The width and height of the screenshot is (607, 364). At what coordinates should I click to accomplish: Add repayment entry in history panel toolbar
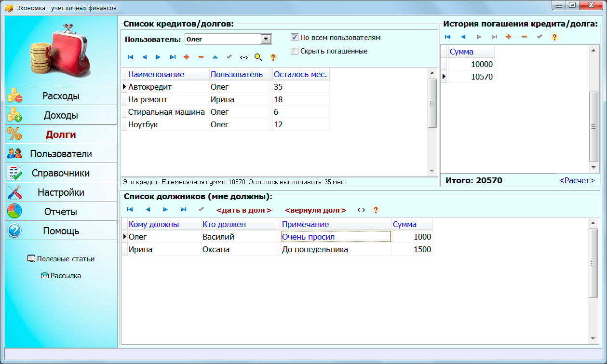click(508, 37)
